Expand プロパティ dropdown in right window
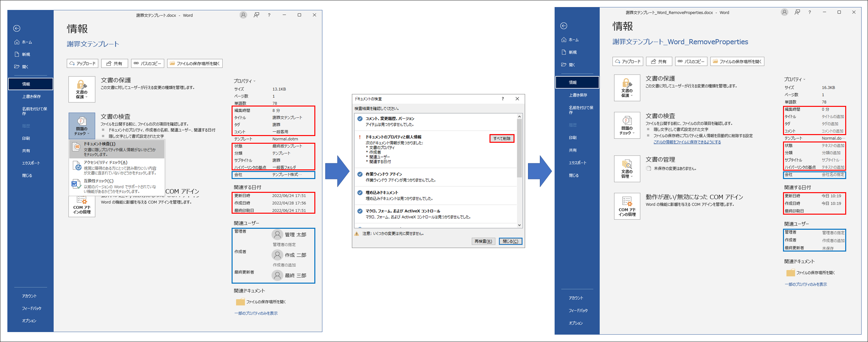Viewport: 868px width, 342px height. coord(795,80)
